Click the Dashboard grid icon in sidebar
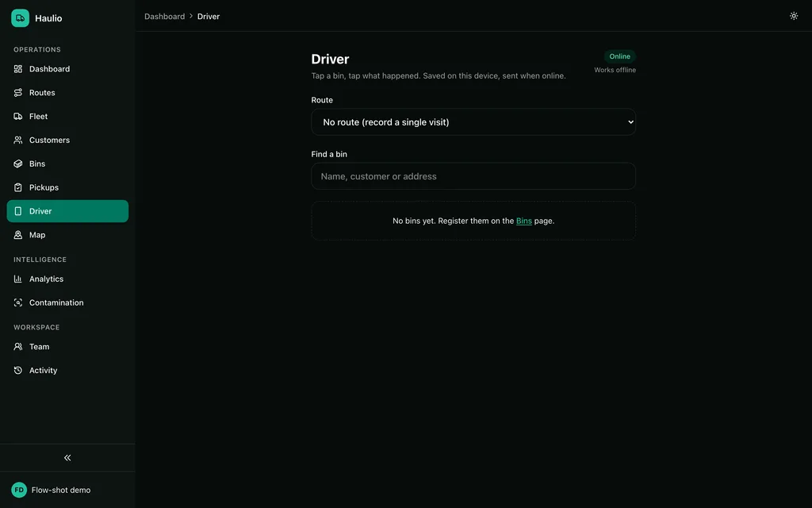This screenshot has height=508, width=812. (x=18, y=69)
